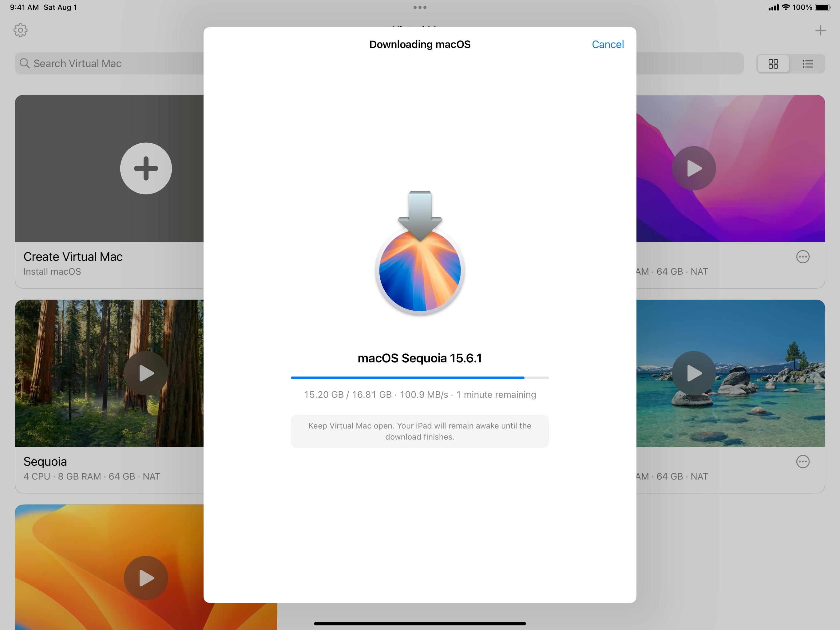Click the 'Install macOS' subtitle
Image resolution: width=840 pixels, height=630 pixels.
pos(52,272)
